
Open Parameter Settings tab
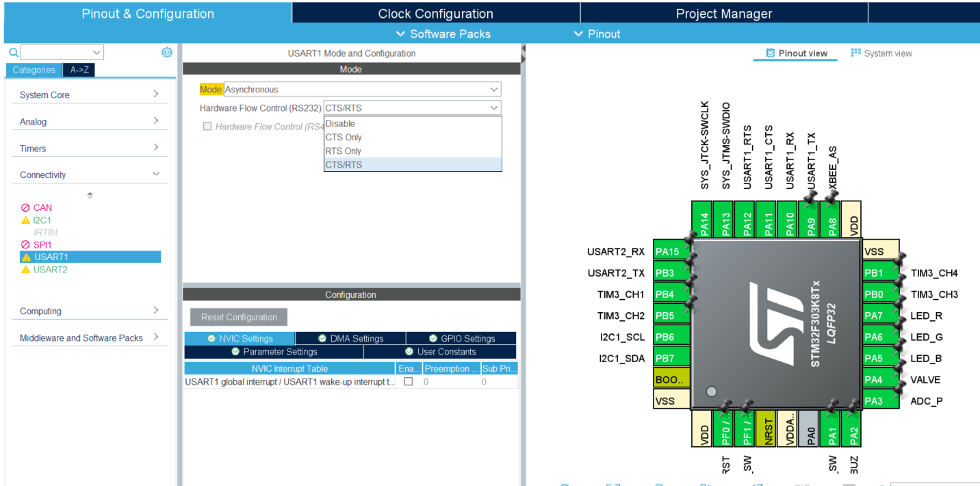274,351
